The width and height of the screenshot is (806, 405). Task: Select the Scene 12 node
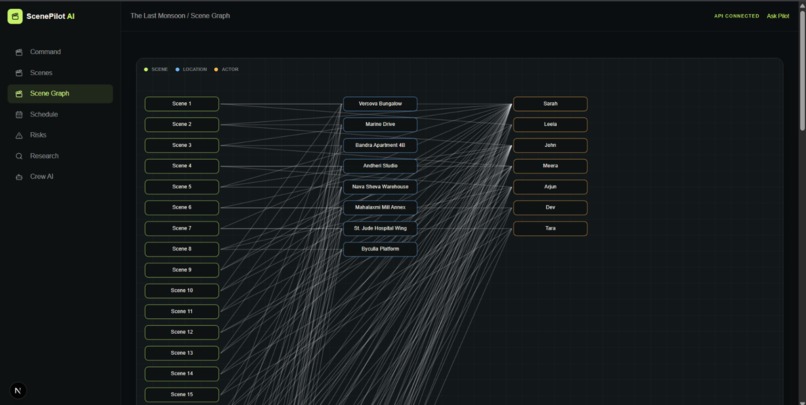coord(182,332)
